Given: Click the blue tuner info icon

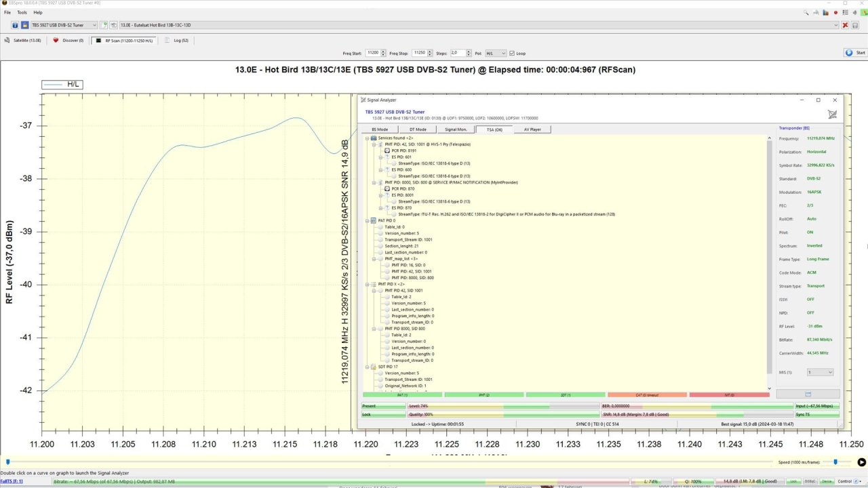Looking at the screenshot, I should coord(15,25).
